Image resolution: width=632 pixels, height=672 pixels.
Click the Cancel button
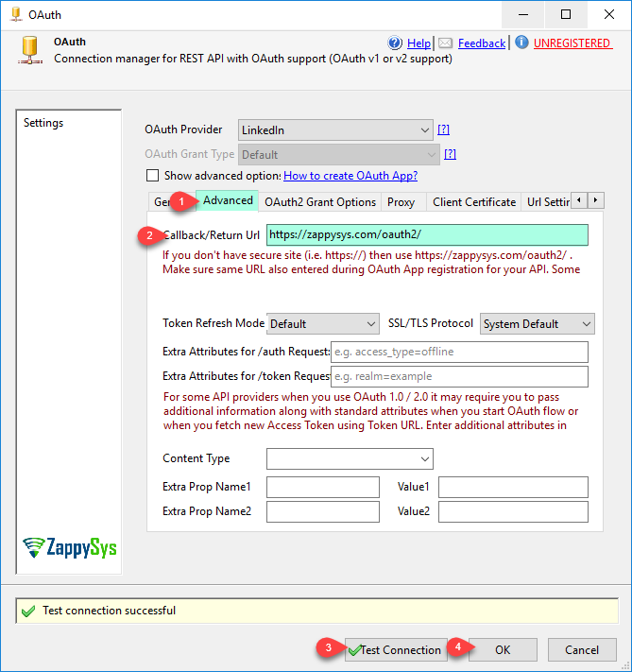coord(582,650)
